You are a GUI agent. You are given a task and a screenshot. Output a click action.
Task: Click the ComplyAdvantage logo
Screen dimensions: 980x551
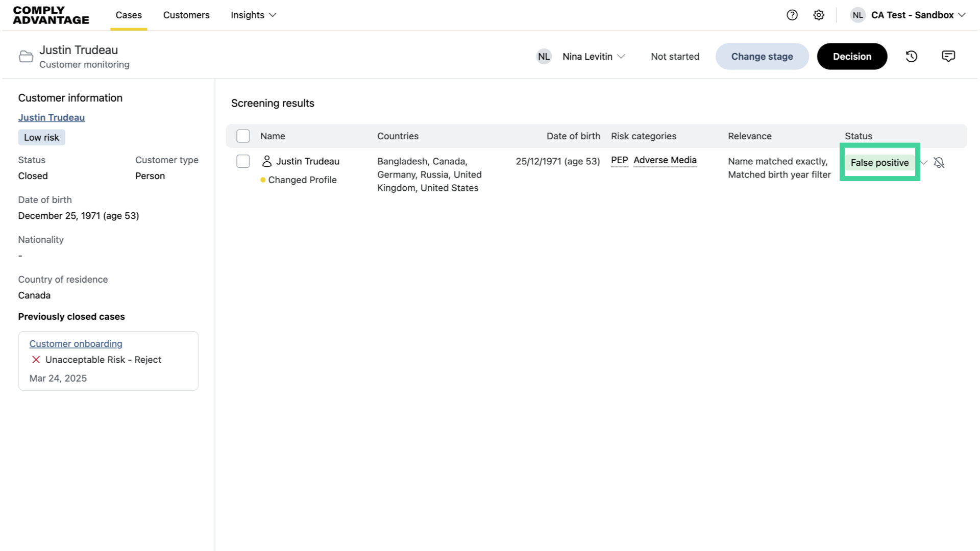(x=51, y=15)
